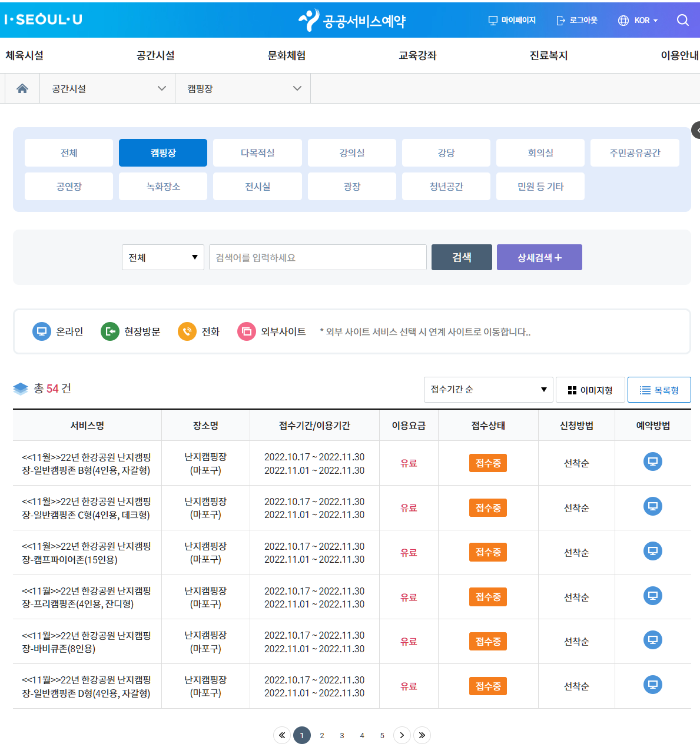
Task: Click the 현장방문 green legend icon
Action: coord(110,331)
